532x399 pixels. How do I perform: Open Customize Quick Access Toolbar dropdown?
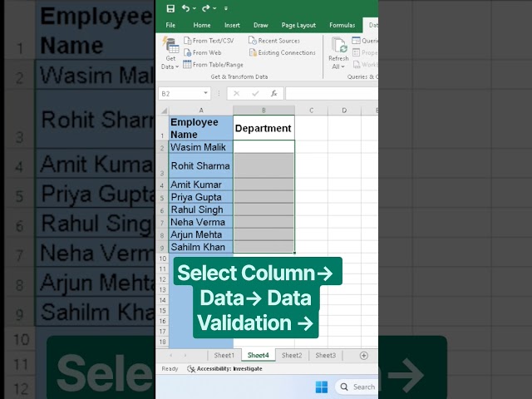[226, 8]
